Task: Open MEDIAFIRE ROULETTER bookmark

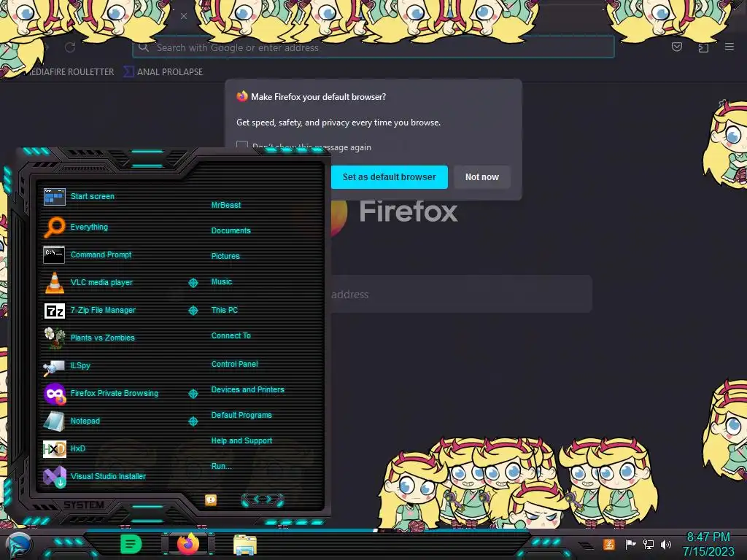Action: 68,72
